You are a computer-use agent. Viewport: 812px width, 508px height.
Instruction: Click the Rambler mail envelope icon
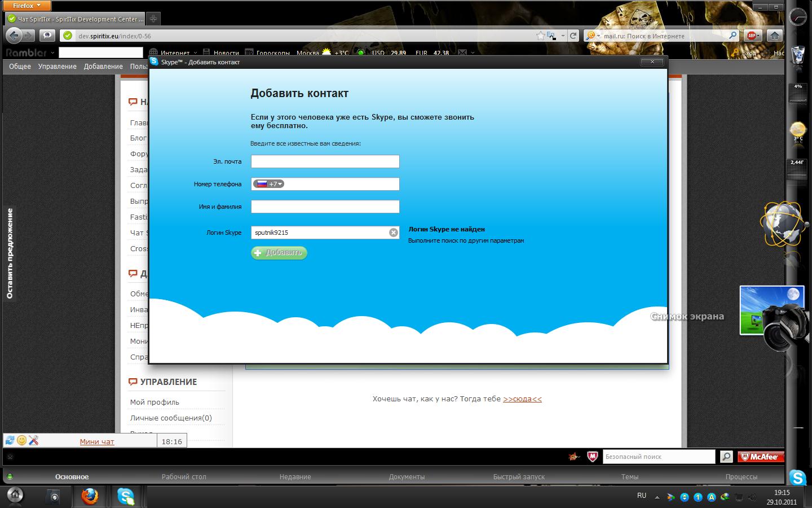(462, 52)
